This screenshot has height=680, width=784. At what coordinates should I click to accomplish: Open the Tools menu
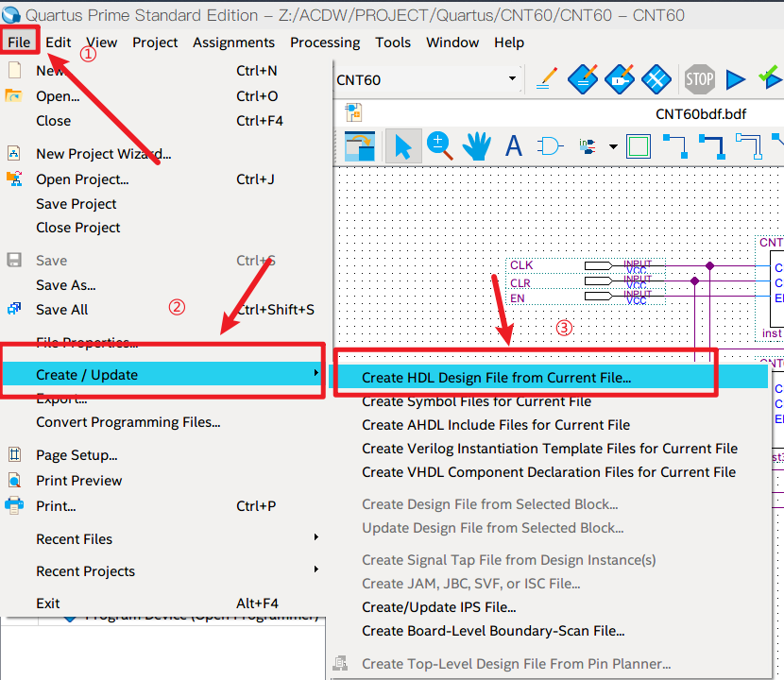pos(393,42)
